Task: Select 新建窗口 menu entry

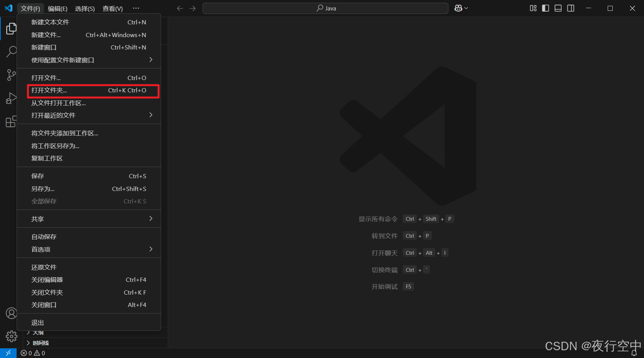Action: click(89, 48)
